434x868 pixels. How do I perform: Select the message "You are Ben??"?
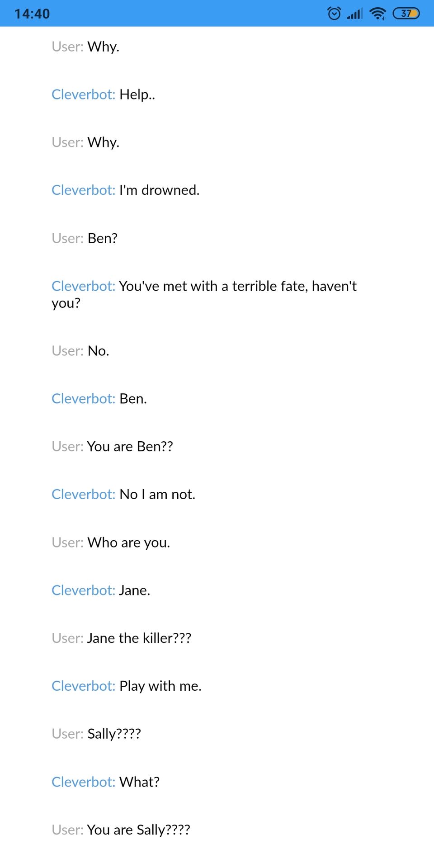click(x=130, y=447)
